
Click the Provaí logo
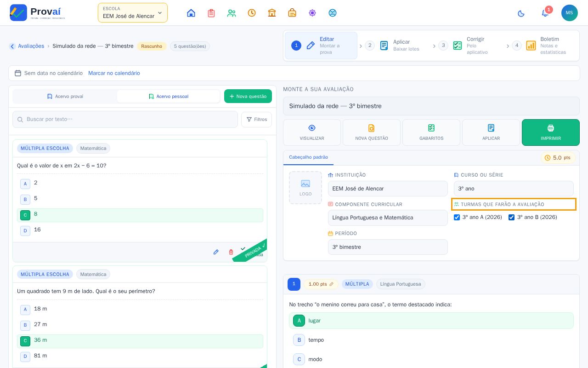37,13
